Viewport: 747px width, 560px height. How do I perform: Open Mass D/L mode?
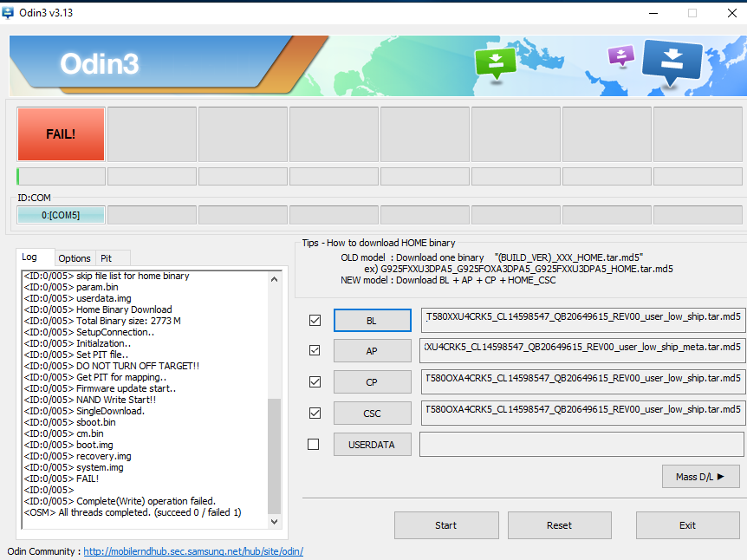[x=700, y=477]
